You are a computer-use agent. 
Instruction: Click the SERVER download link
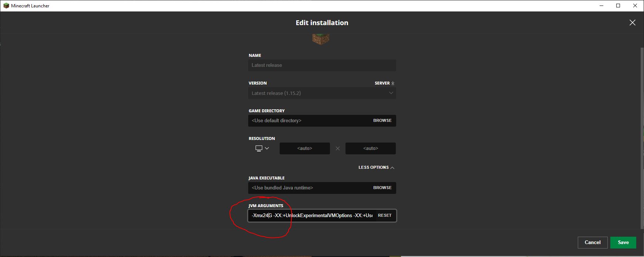pyautogui.click(x=384, y=83)
